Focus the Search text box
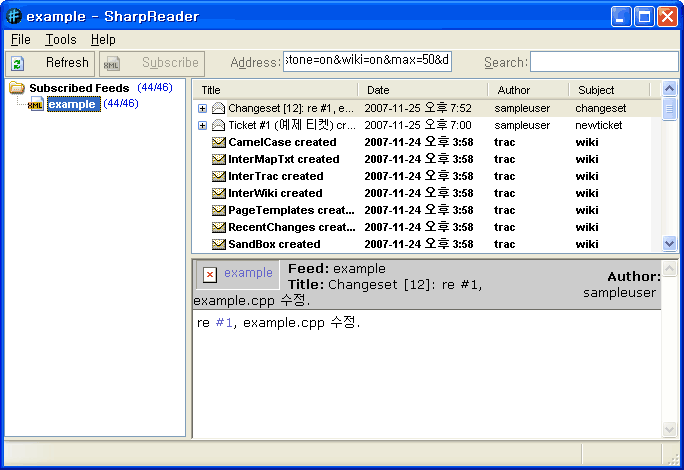 [x=603, y=62]
